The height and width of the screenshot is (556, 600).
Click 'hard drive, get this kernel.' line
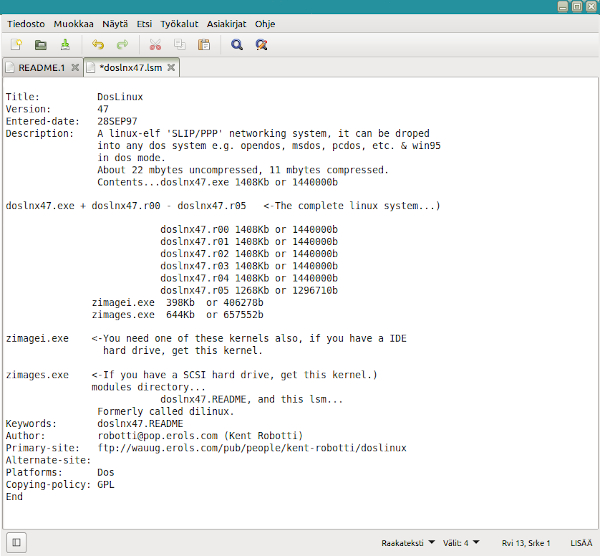point(183,351)
